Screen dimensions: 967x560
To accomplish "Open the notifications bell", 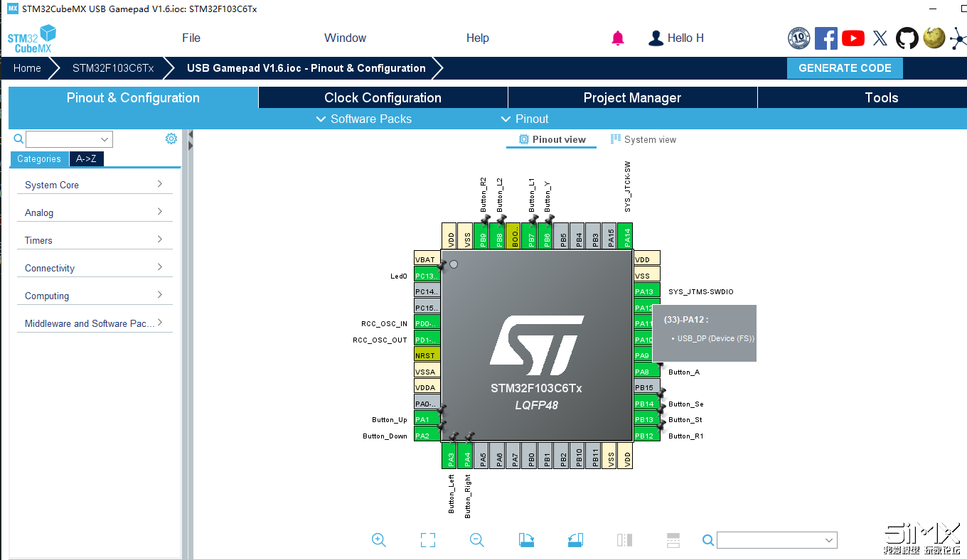I will coord(618,38).
